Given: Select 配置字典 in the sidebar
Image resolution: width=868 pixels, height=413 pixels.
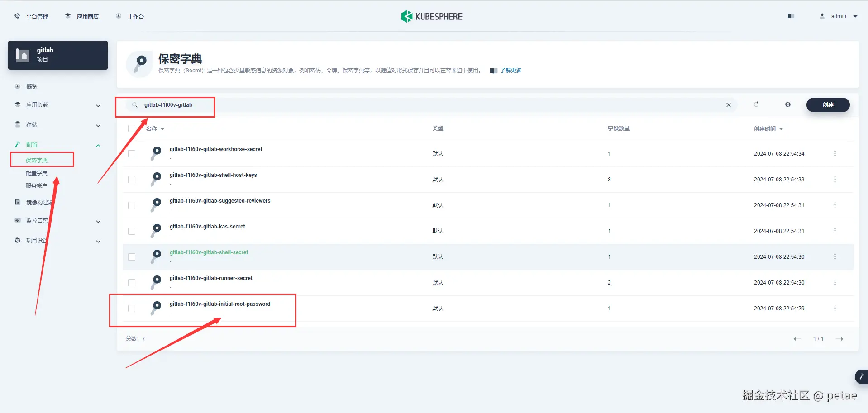Looking at the screenshot, I should tap(37, 173).
